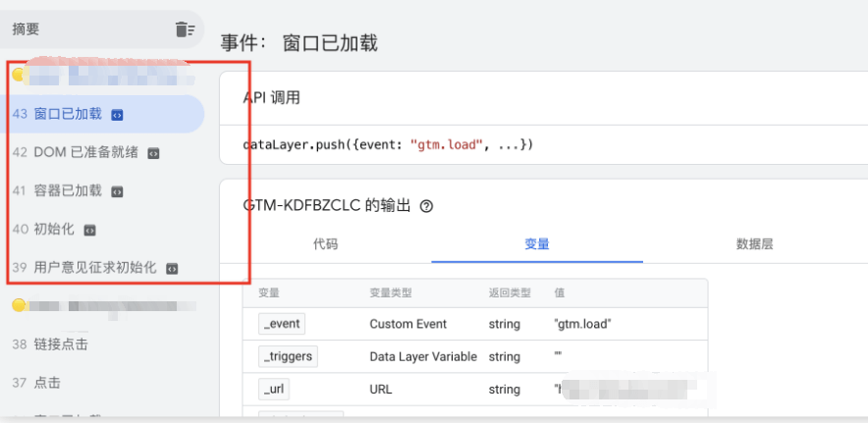The width and height of the screenshot is (868, 423).
Task: Select the 摘要 summary entry
Action: (x=31, y=29)
